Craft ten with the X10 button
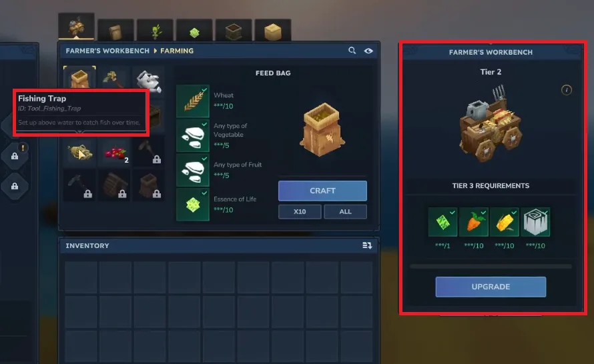Image resolution: width=594 pixels, height=364 pixels. pos(300,211)
